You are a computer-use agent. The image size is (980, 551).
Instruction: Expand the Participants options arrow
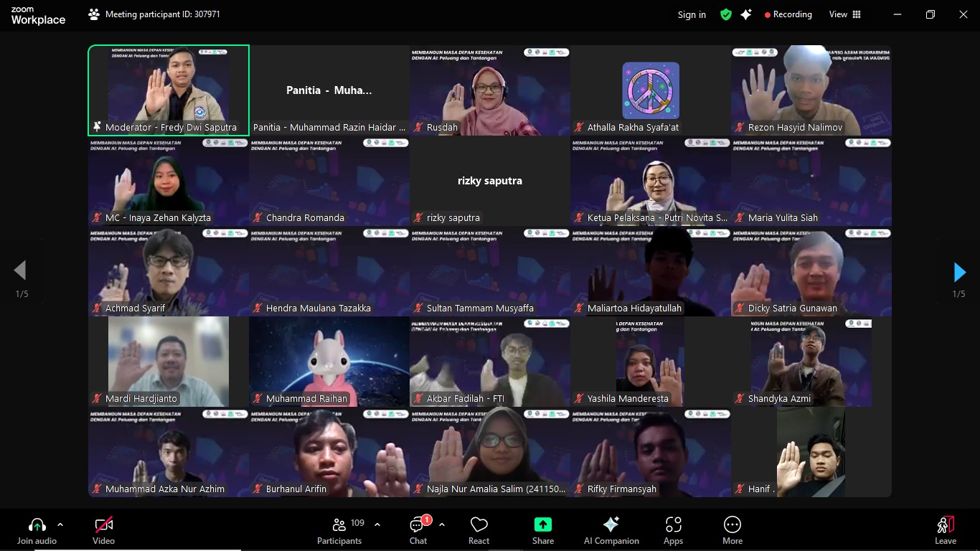point(377,524)
